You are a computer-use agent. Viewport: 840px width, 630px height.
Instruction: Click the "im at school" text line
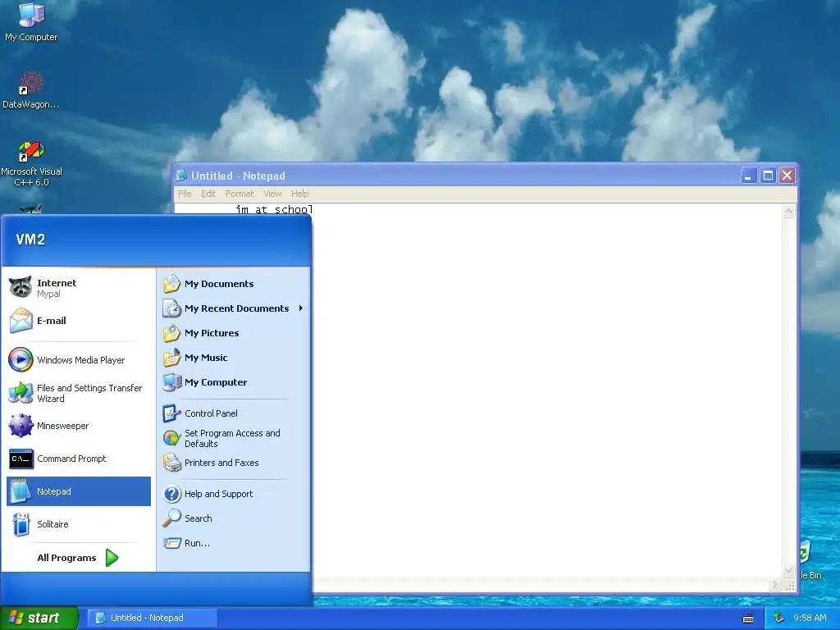[x=274, y=209]
